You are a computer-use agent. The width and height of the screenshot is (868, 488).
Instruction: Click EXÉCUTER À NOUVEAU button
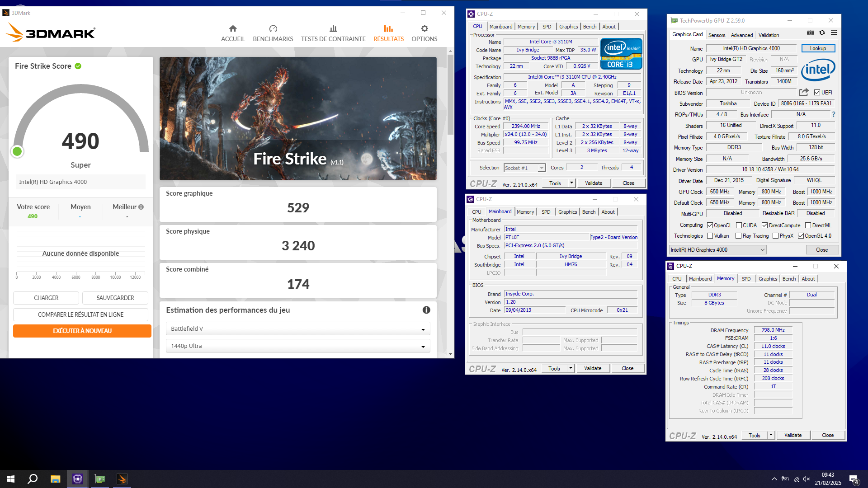click(82, 331)
